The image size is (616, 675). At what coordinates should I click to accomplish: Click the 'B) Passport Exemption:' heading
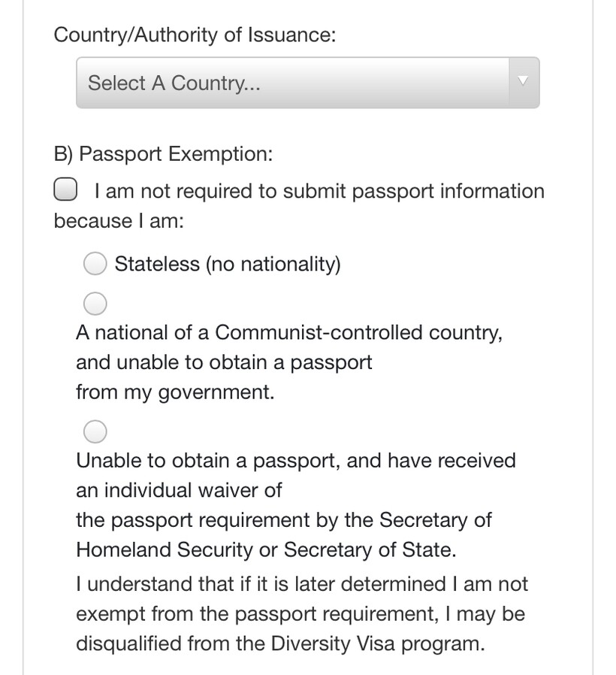(163, 154)
